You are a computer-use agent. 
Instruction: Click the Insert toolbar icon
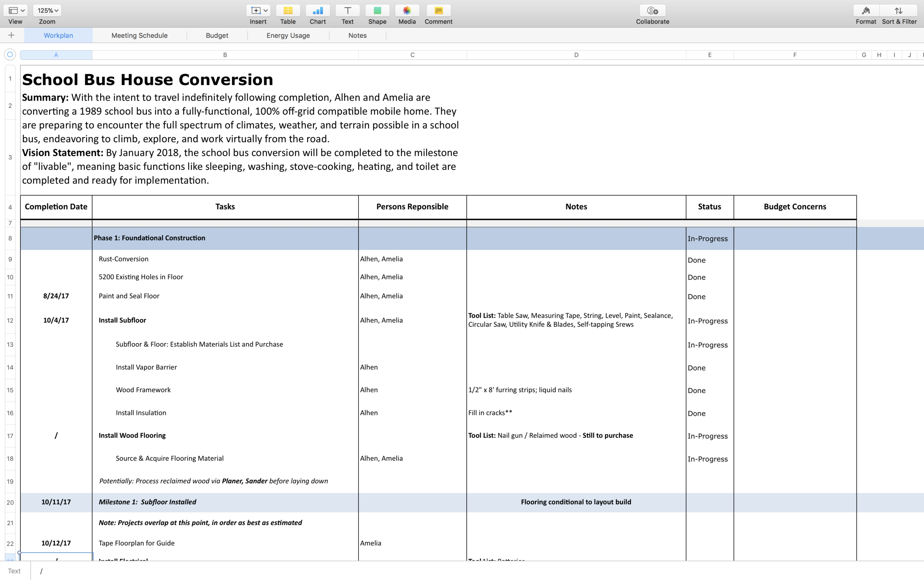pyautogui.click(x=256, y=10)
